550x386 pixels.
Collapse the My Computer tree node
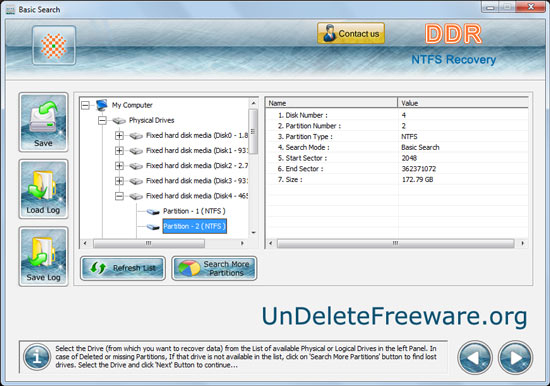(85, 105)
